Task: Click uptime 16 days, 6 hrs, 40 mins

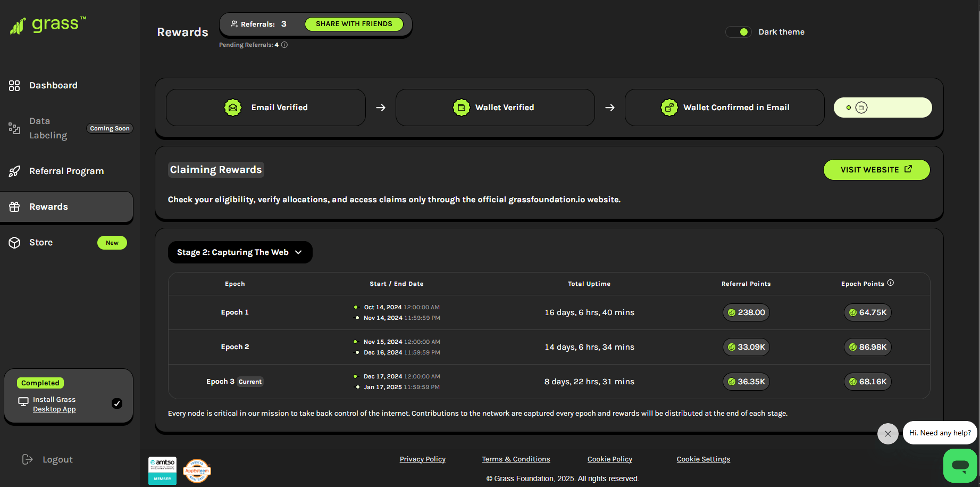Action: tap(589, 312)
